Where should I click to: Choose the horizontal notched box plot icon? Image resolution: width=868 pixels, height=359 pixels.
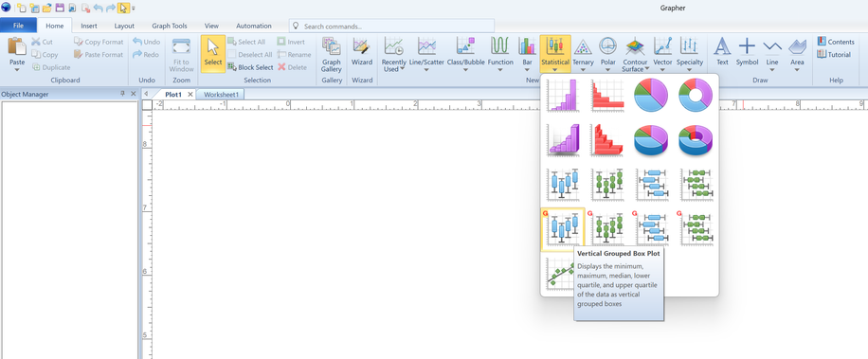pyautogui.click(x=696, y=185)
